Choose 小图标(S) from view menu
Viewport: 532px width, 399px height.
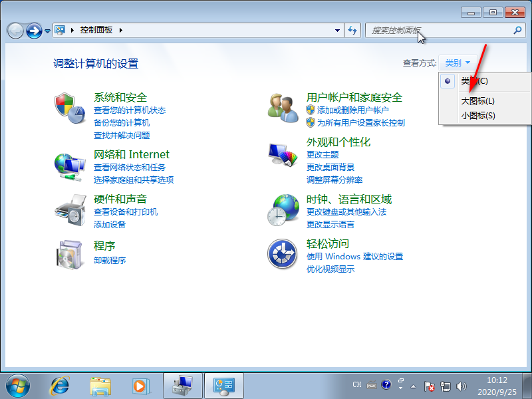(477, 116)
